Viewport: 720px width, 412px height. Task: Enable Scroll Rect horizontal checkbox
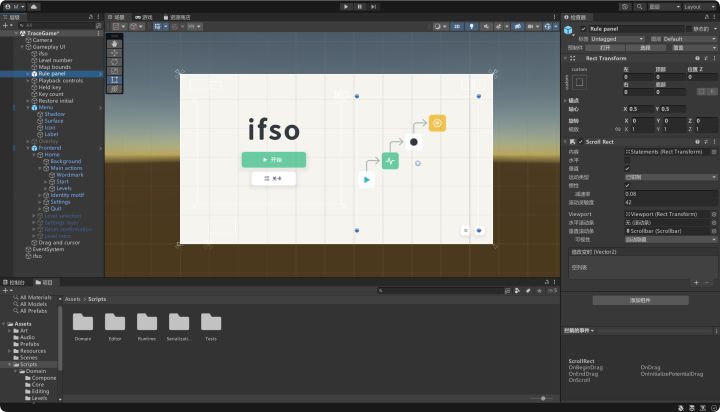click(627, 160)
